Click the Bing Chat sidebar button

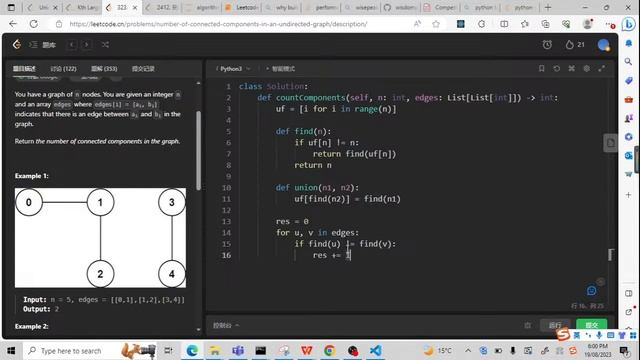(x=629, y=24)
